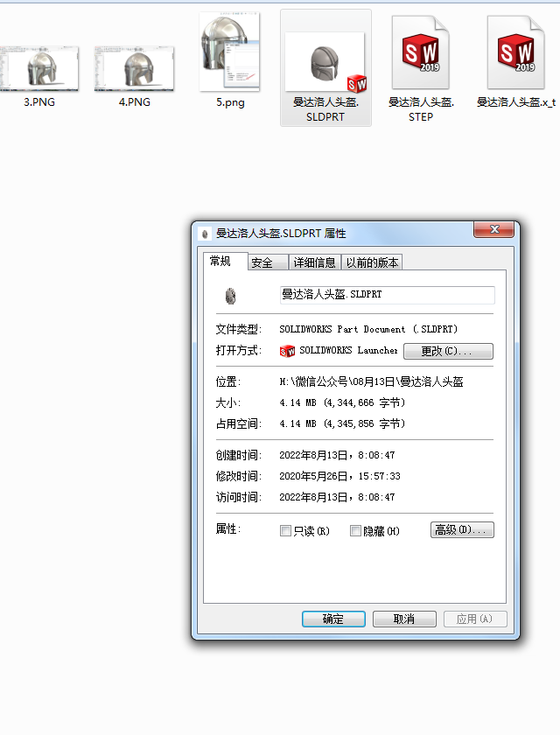Click the helmet file icon beside name field
This screenshot has width=560, height=735.
230,296
